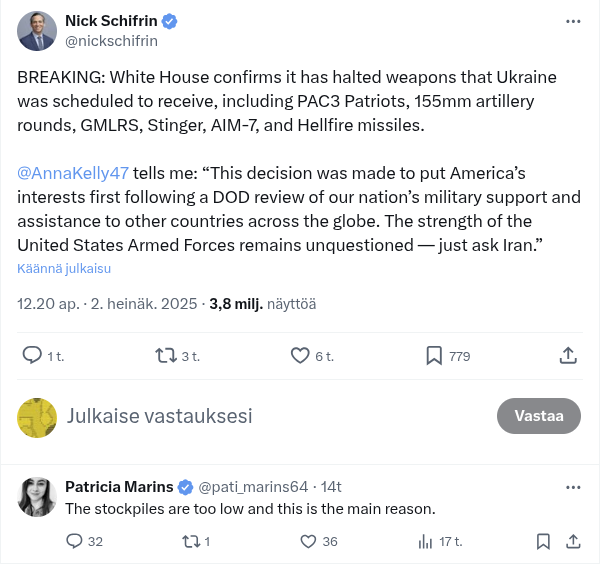
Task: Open more options on Patricia Marins' reply
Action: tap(573, 487)
